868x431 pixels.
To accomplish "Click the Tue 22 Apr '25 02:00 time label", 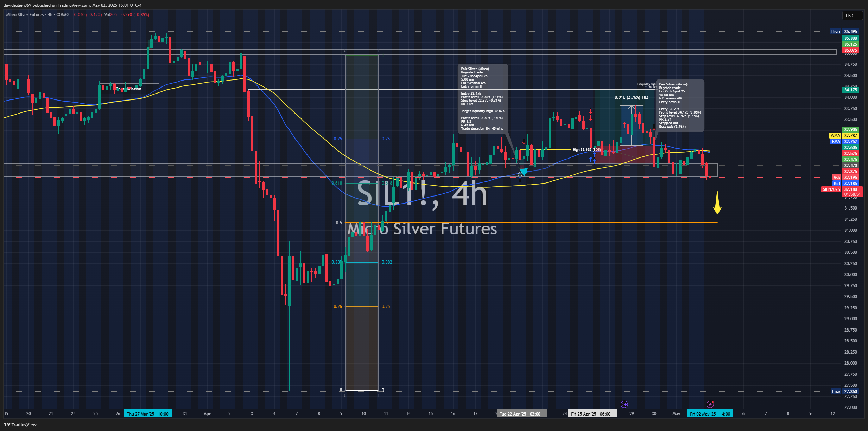I will (x=522, y=414).
